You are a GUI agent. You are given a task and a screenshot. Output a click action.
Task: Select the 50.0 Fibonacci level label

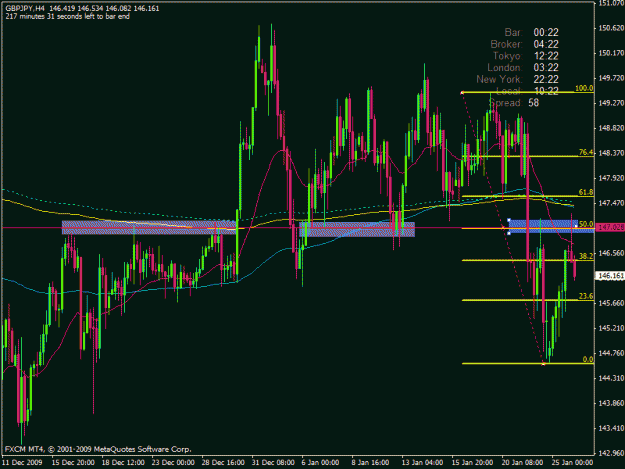click(586, 224)
